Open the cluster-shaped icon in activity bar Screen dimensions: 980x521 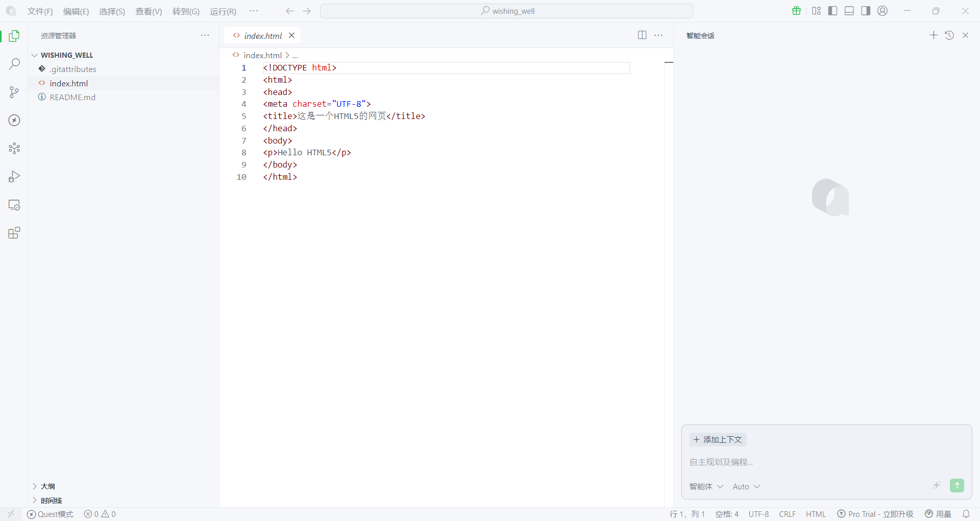point(14,148)
